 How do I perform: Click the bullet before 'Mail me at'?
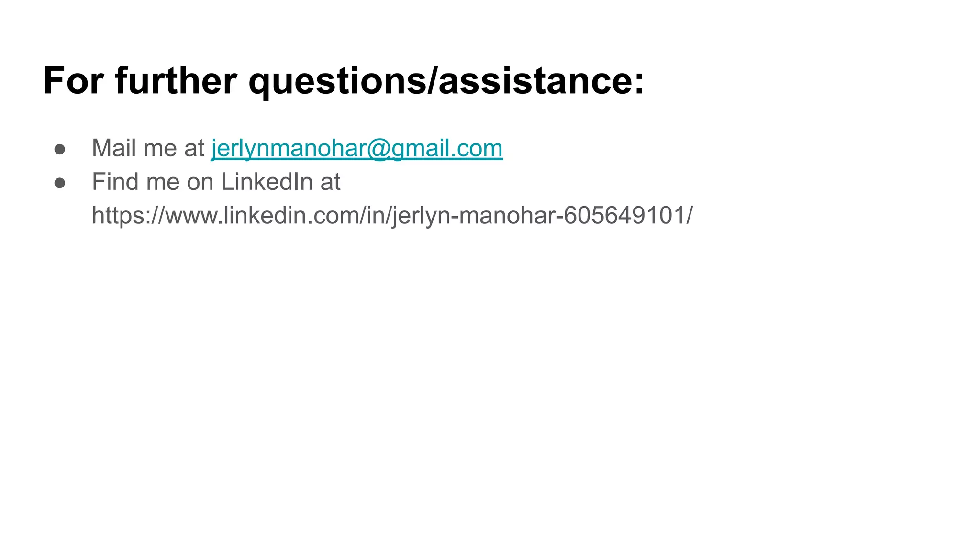(60, 149)
